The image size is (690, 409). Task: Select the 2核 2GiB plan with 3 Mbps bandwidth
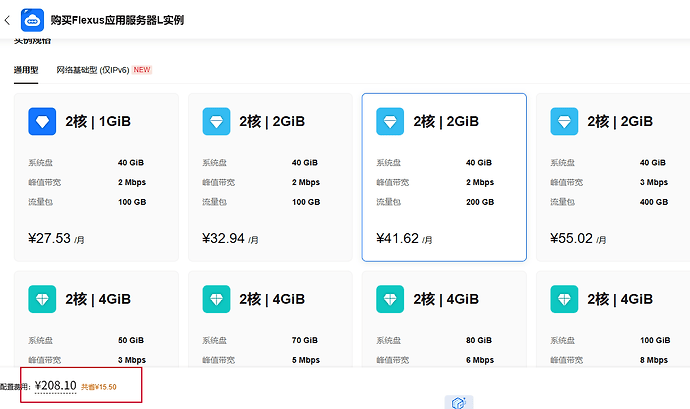613,177
